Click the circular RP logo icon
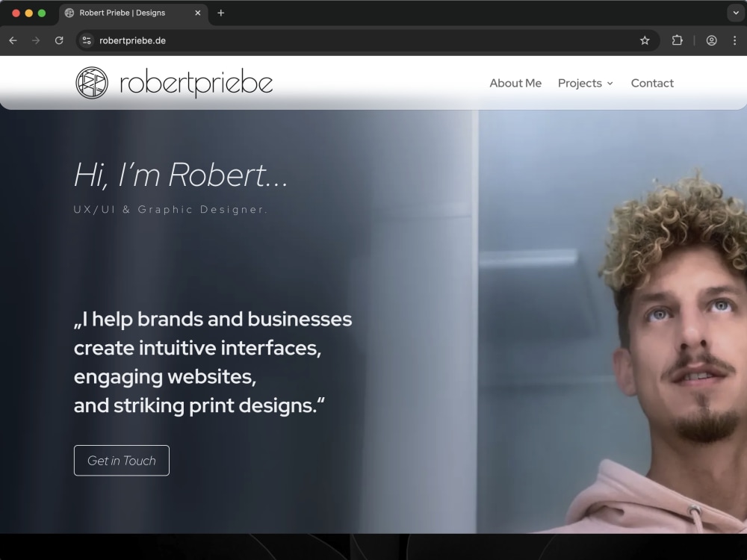Screen dimensions: 747x560 (x=92, y=83)
